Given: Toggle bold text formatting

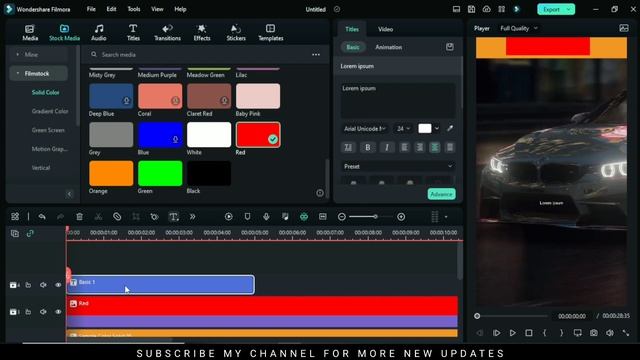Looking at the screenshot, I should (367, 147).
